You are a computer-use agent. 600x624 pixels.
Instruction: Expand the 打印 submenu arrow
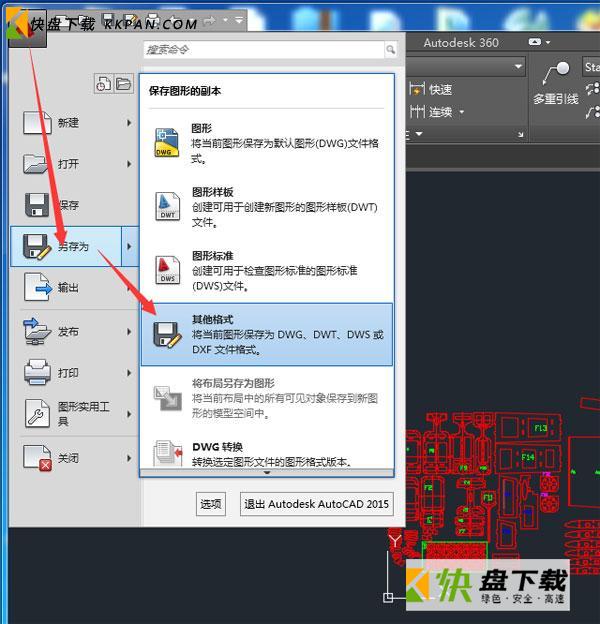pos(129,373)
